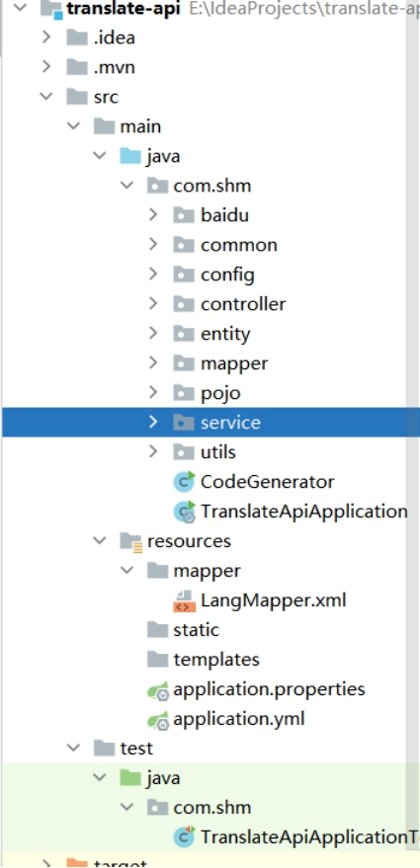Collapse the translate-api project root chevron
This screenshot has height=868, width=420.
click(22, 8)
